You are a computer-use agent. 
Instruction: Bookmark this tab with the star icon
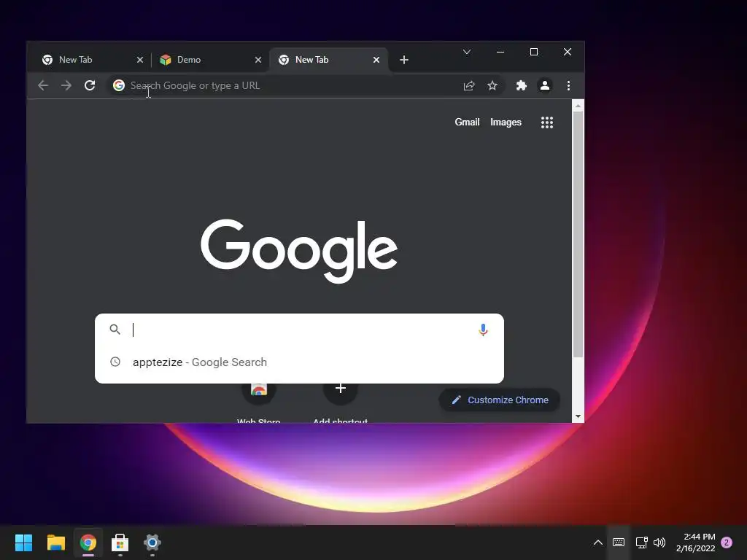[492, 85]
